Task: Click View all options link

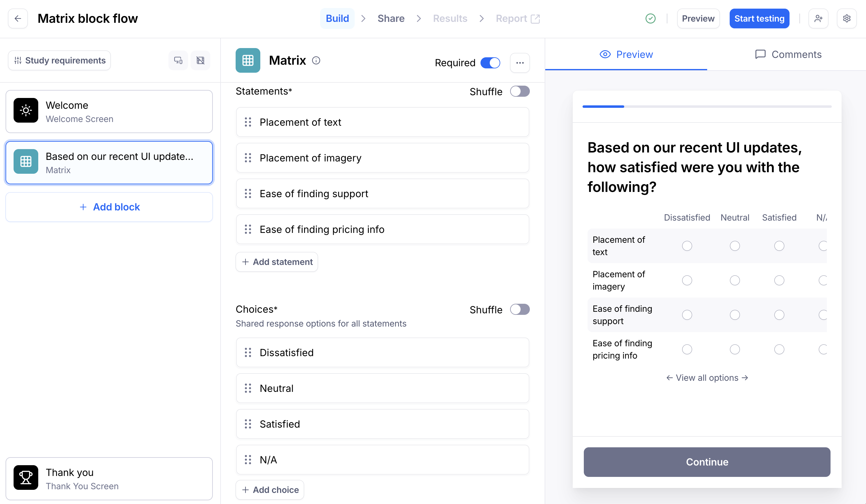Action: pos(707,378)
